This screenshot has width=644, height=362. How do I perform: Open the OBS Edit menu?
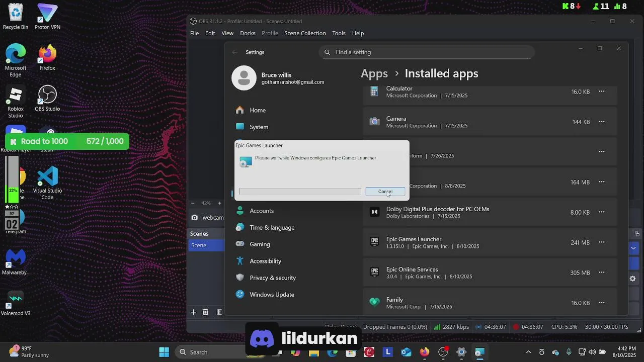pos(210,33)
